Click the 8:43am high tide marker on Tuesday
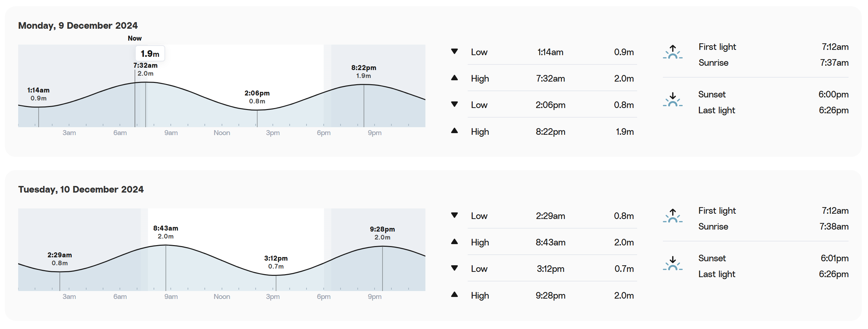 [165, 232]
